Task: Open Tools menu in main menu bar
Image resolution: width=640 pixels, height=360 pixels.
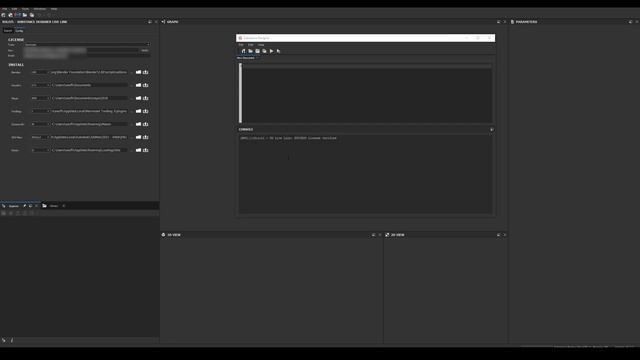Action: point(25,9)
